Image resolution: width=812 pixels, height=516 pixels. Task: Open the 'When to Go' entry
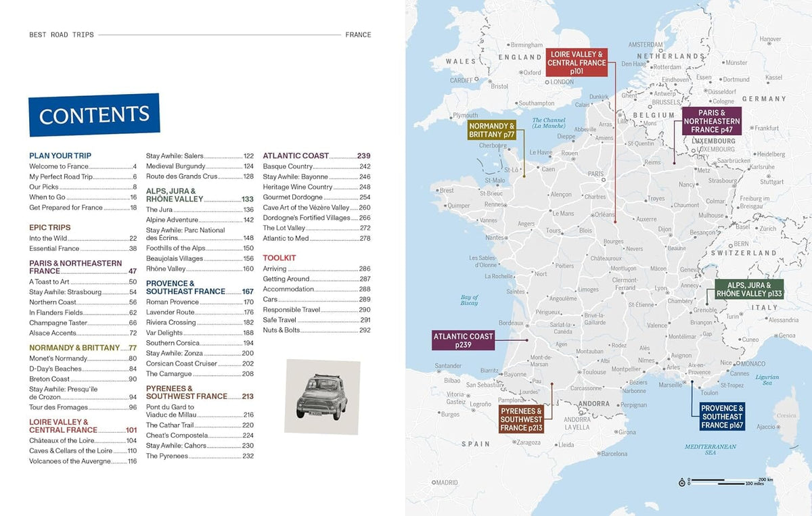[83, 197]
